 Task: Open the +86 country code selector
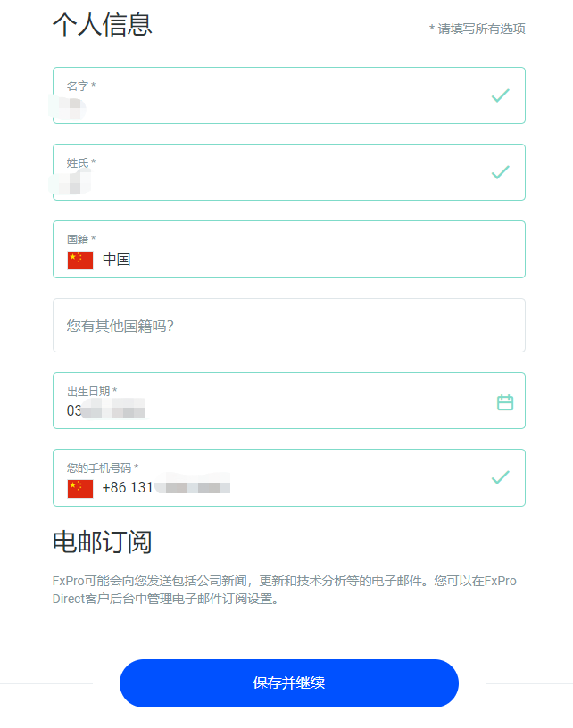tap(114, 487)
